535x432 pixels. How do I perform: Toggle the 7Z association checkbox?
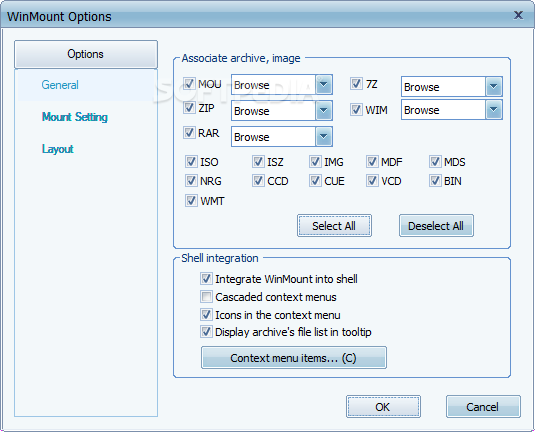click(x=356, y=84)
